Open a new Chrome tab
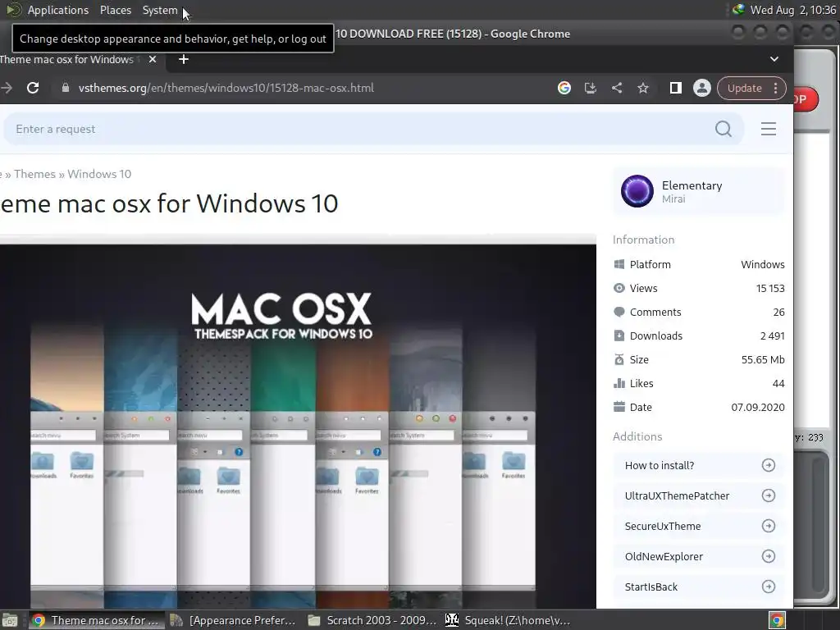 coord(184,59)
